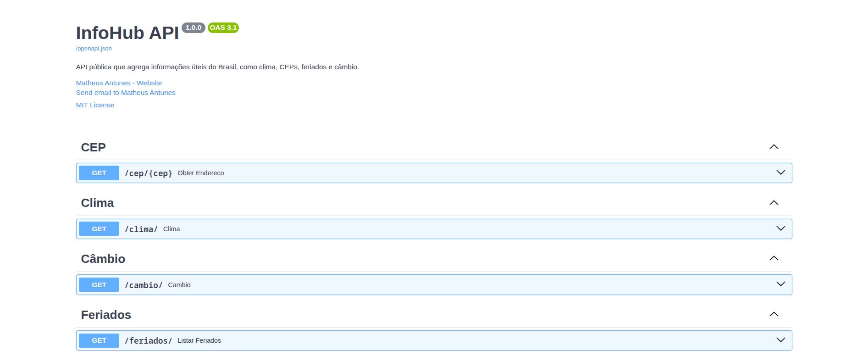The width and height of the screenshot is (868, 362).
Task: Click the GET badge for /cep/{cep}
Action: click(99, 173)
